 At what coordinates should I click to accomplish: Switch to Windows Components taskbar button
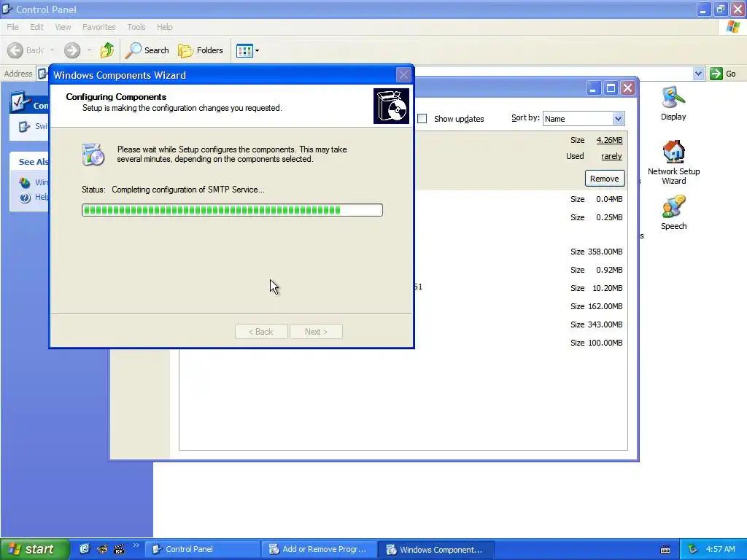point(436,550)
